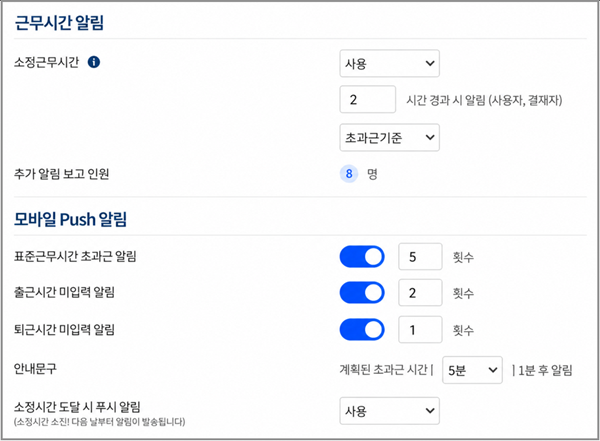600x441 pixels.
Task: Click the 소정근무시간 label text
Action: 45,62
